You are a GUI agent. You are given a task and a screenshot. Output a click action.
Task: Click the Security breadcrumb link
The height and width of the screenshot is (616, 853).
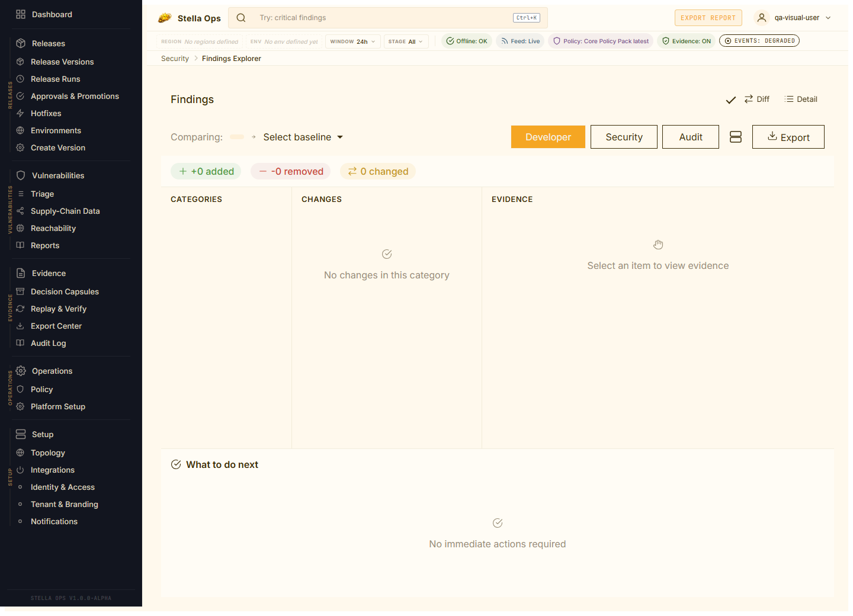click(175, 59)
